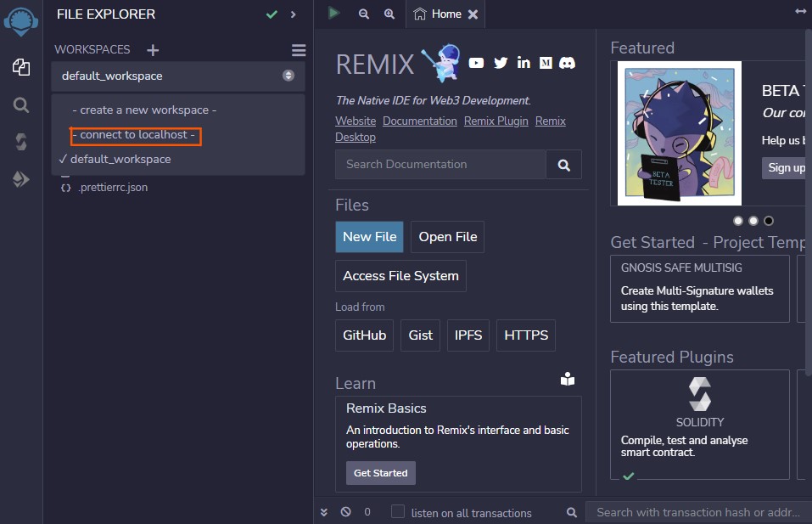Load from HTTPS button
812x524 pixels.
(525, 335)
